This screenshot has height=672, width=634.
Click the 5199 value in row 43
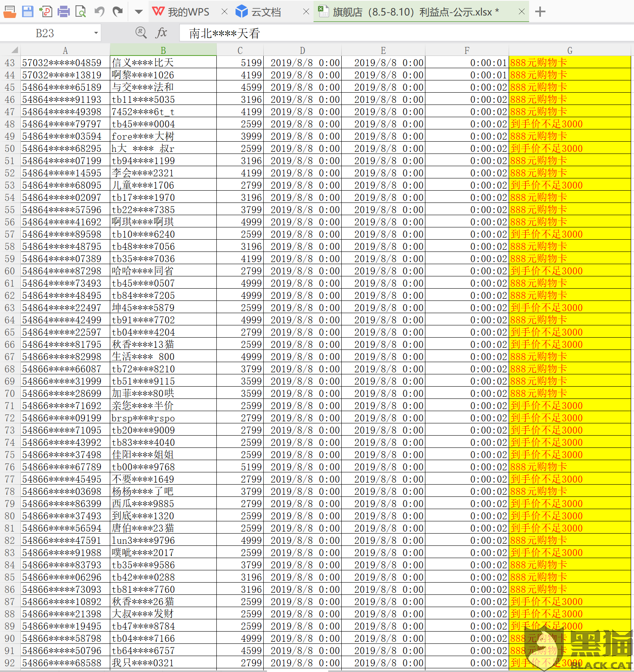click(240, 62)
